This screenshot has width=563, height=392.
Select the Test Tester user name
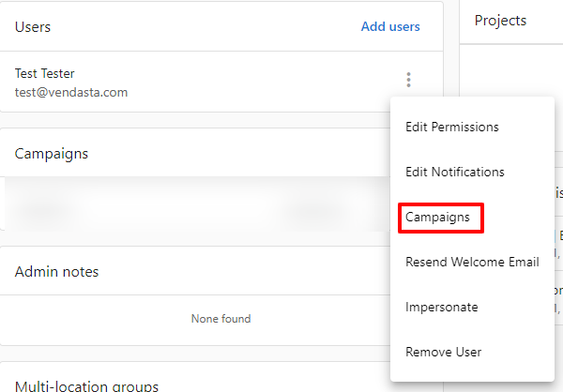[x=44, y=73]
